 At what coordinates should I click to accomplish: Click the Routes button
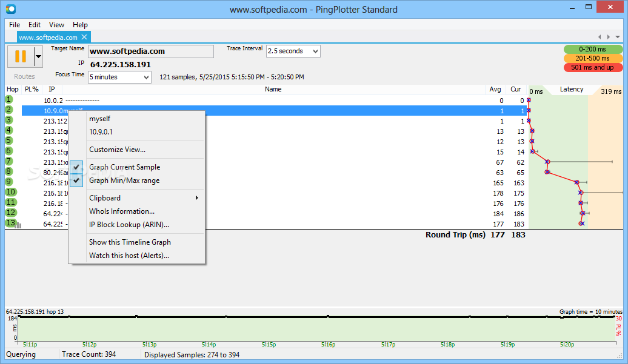tap(24, 76)
